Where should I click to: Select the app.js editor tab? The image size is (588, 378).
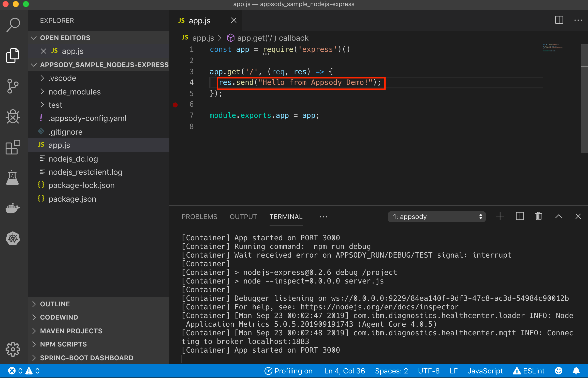(x=205, y=20)
